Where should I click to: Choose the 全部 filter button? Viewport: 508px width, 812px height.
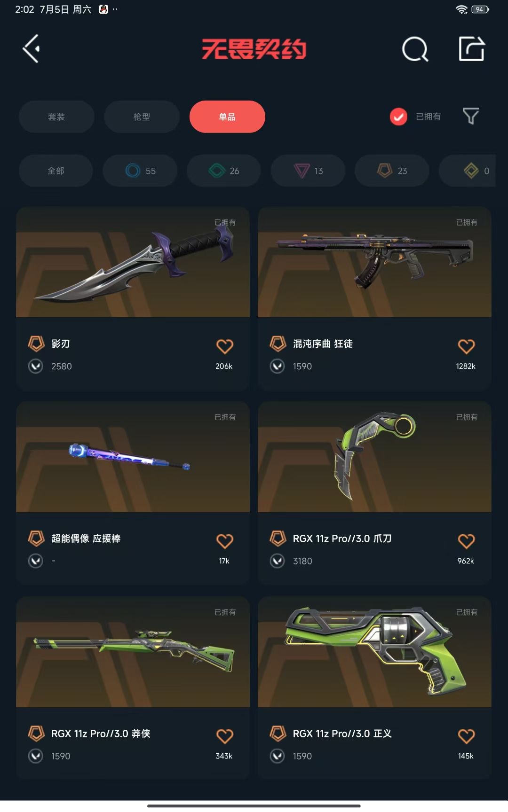pos(56,171)
